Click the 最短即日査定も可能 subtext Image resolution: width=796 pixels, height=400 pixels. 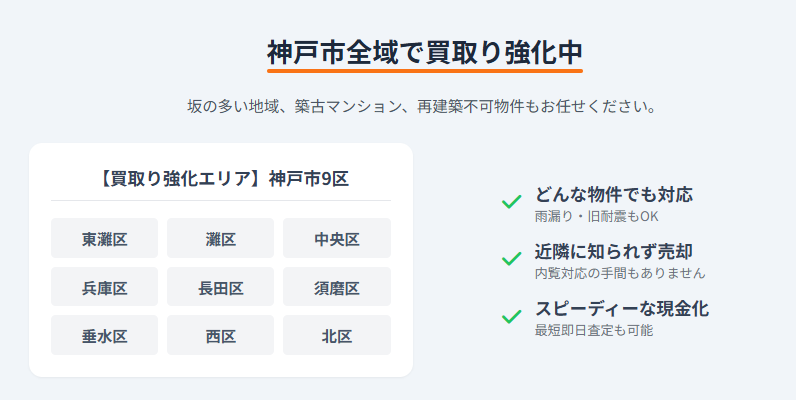(594, 330)
